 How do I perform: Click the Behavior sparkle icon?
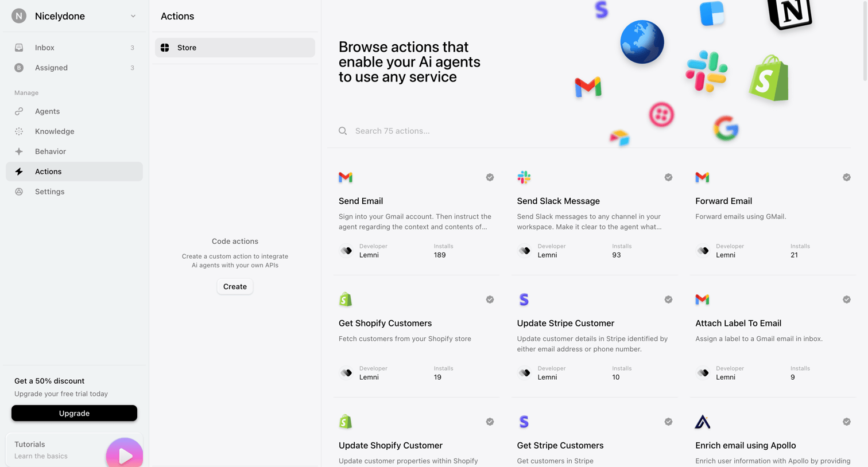click(x=19, y=151)
